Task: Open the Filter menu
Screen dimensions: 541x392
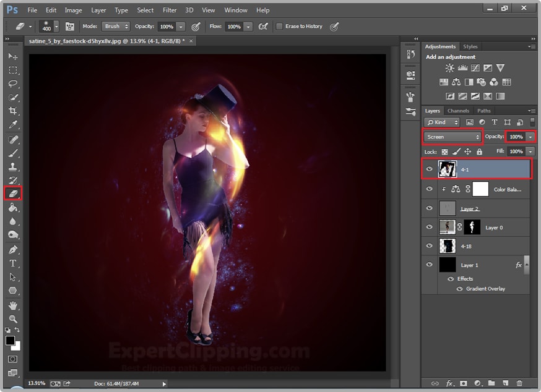Action: 169,10
